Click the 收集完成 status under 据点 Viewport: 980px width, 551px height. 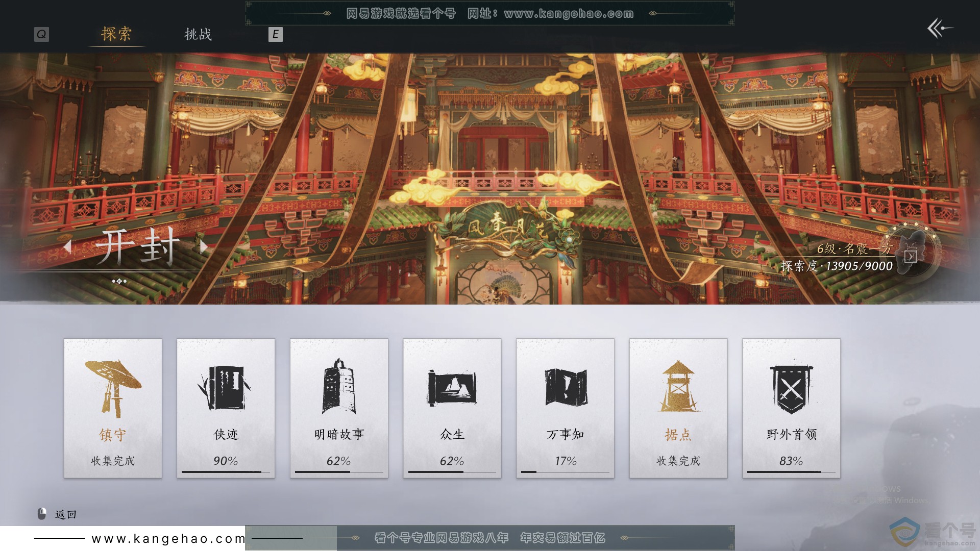tap(678, 461)
